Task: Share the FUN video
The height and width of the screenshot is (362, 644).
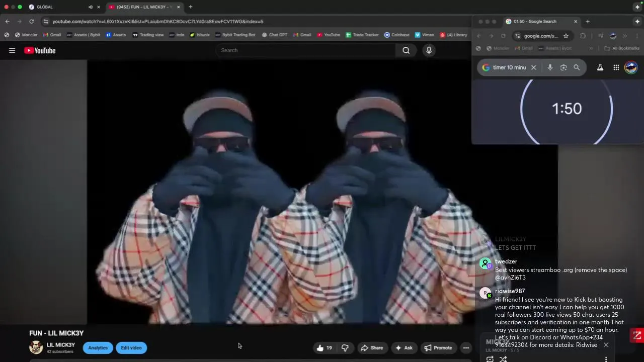Action: click(372, 348)
